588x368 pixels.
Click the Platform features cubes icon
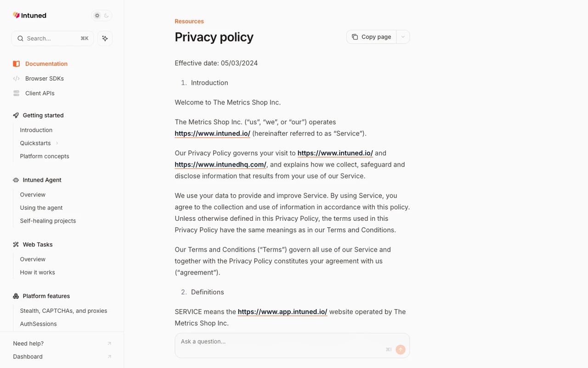[x=16, y=296]
